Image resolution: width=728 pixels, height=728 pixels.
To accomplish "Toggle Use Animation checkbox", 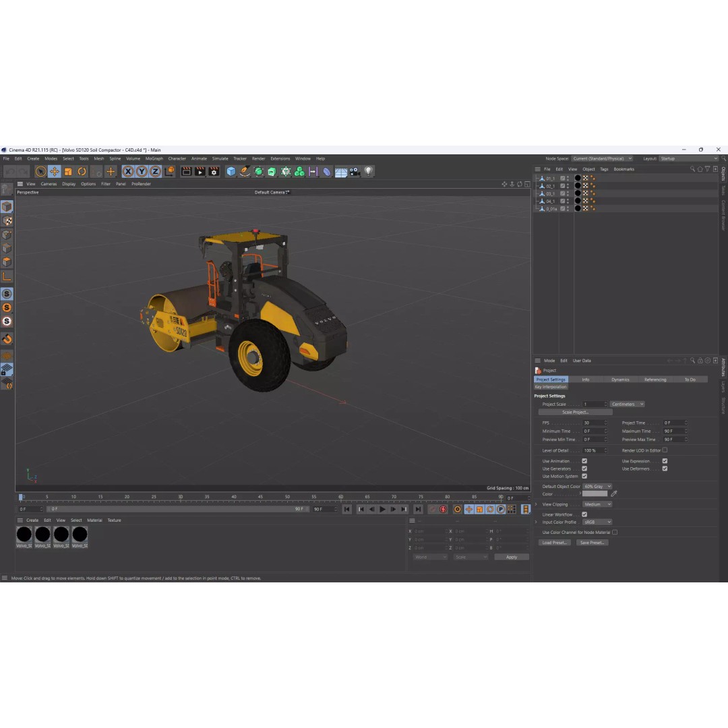I will tap(584, 461).
